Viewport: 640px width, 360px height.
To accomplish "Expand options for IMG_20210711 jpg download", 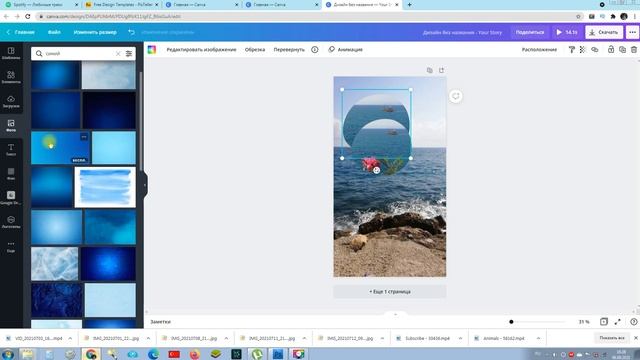I will point(304,338).
